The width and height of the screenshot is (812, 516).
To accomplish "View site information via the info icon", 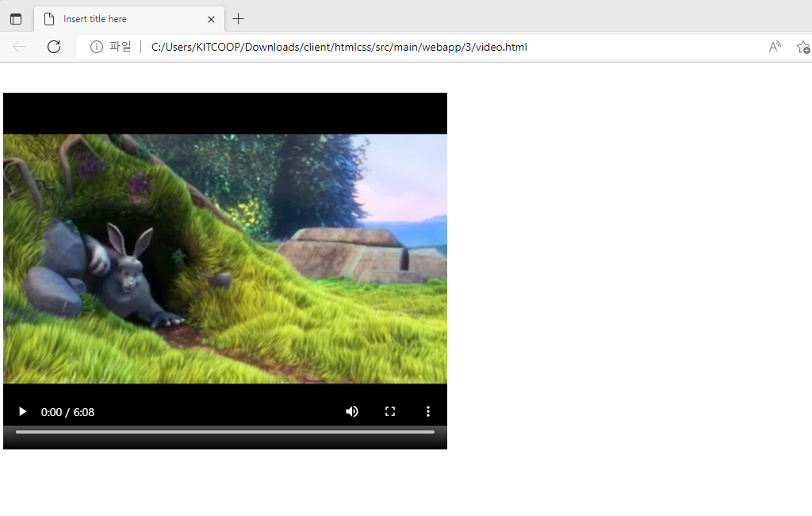I will point(96,47).
